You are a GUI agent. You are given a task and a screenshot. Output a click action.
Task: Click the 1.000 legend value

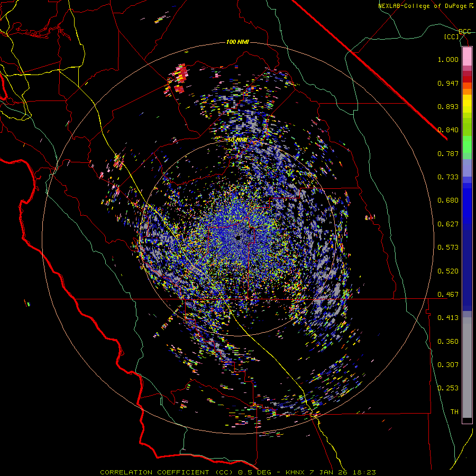tap(448, 59)
